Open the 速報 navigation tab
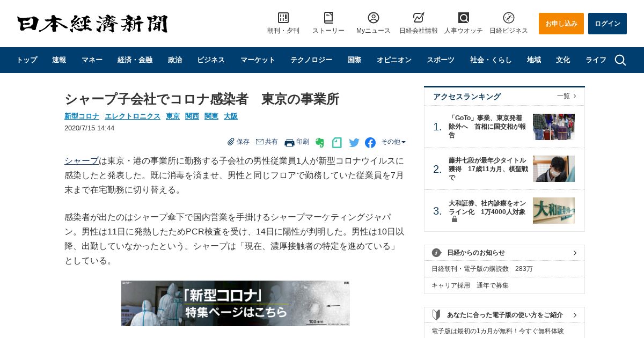This screenshot has width=644, height=338. (x=59, y=60)
